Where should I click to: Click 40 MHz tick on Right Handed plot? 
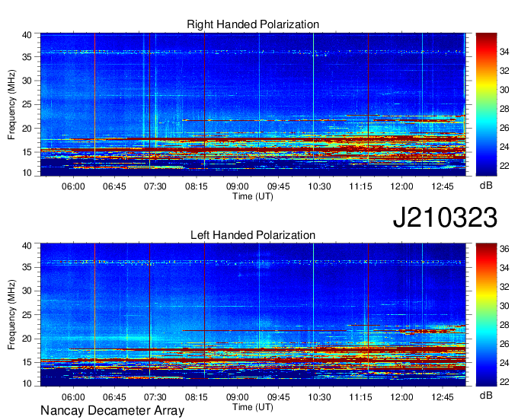coord(27,35)
